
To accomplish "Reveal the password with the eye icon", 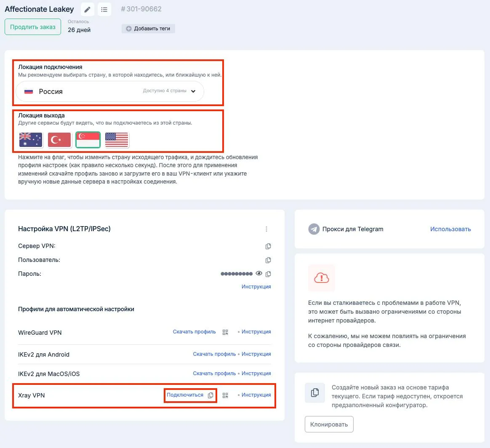I will (259, 274).
